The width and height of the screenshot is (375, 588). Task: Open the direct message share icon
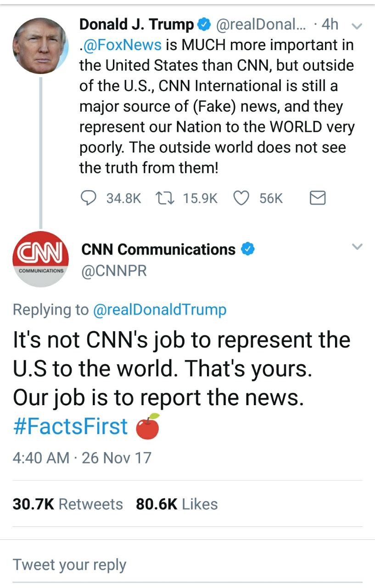317,198
